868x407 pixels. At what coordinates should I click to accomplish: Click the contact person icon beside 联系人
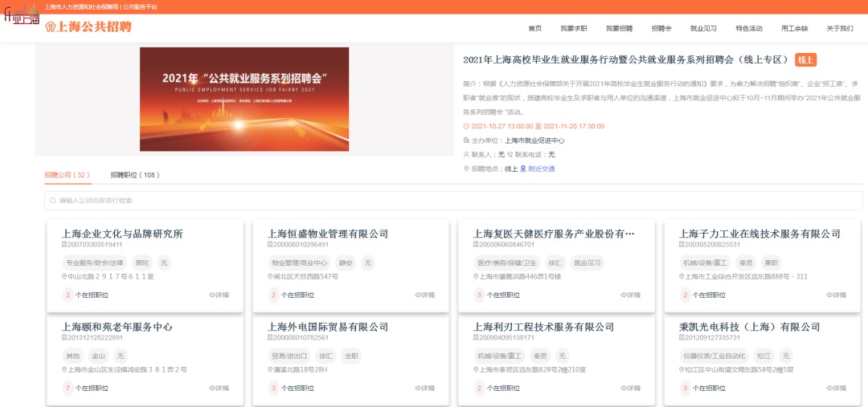coord(466,155)
